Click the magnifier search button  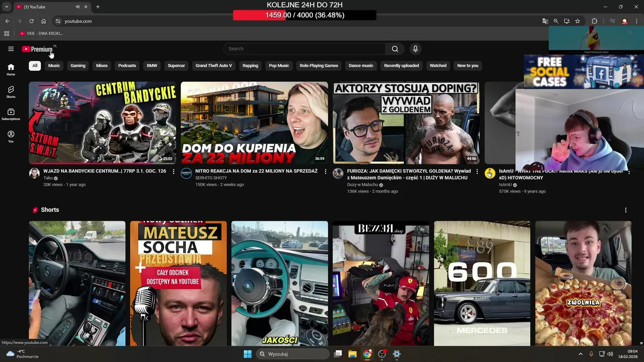(395, 49)
